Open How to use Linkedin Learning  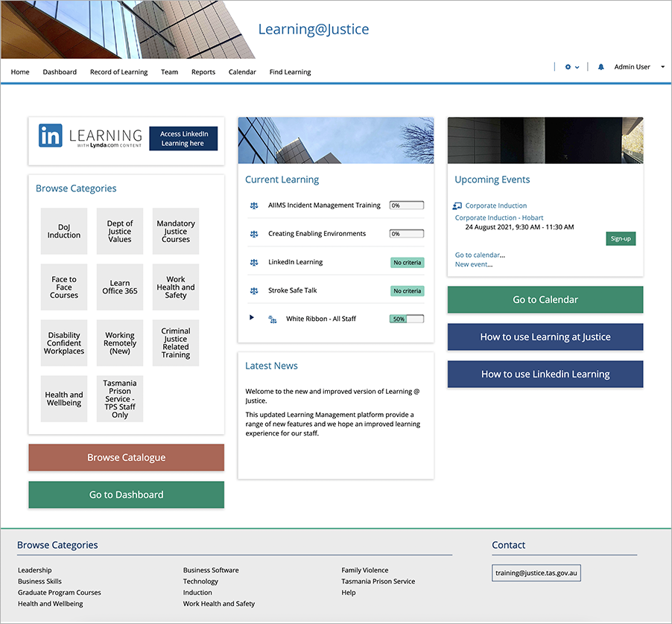click(545, 374)
